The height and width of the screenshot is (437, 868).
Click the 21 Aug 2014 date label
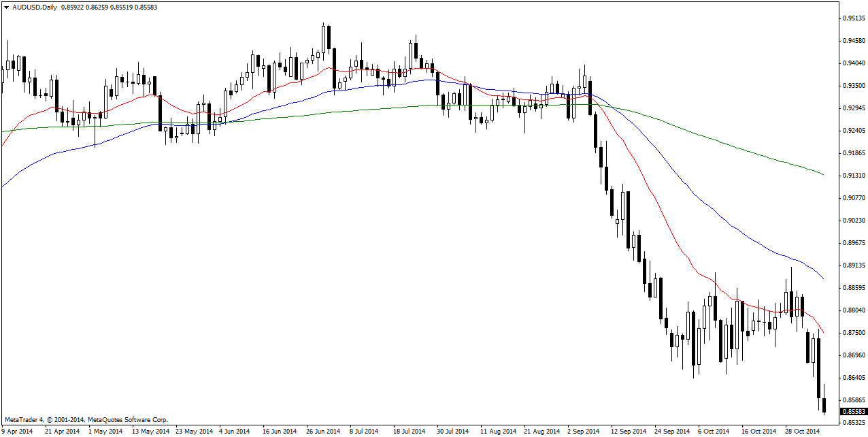click(541, 432)
